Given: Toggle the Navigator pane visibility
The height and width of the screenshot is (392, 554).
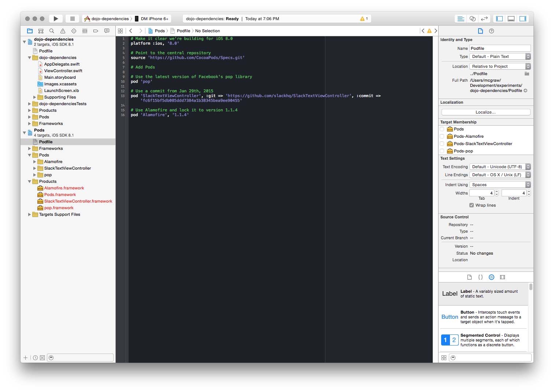Looking at the screenshot, I should [499, 19].
